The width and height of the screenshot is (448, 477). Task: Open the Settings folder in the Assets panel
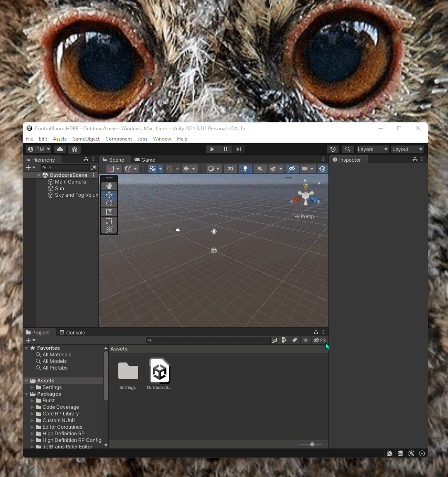click(x=128, y=371)
